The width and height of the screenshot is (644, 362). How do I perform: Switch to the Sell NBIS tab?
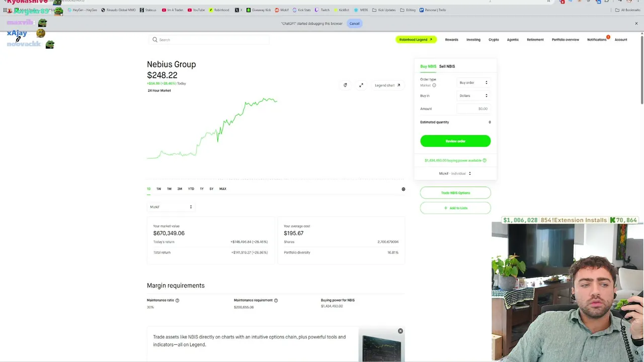click(x=447, y=66)
